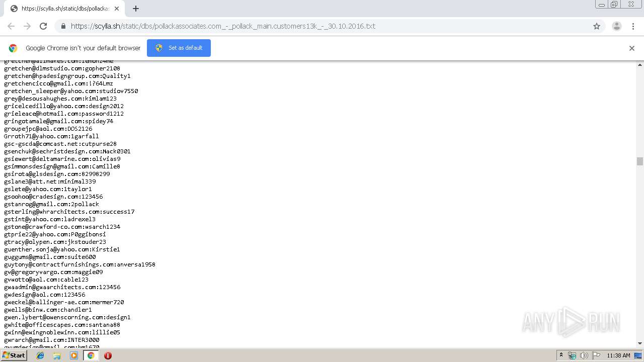Launch Internet Explorer from the taskbar
This screenshot has height=362, width=644.
click(x=41, y=355)
